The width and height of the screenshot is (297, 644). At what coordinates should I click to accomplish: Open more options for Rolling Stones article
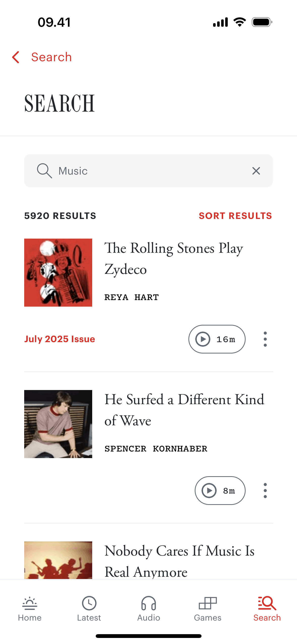pos(265,339)
